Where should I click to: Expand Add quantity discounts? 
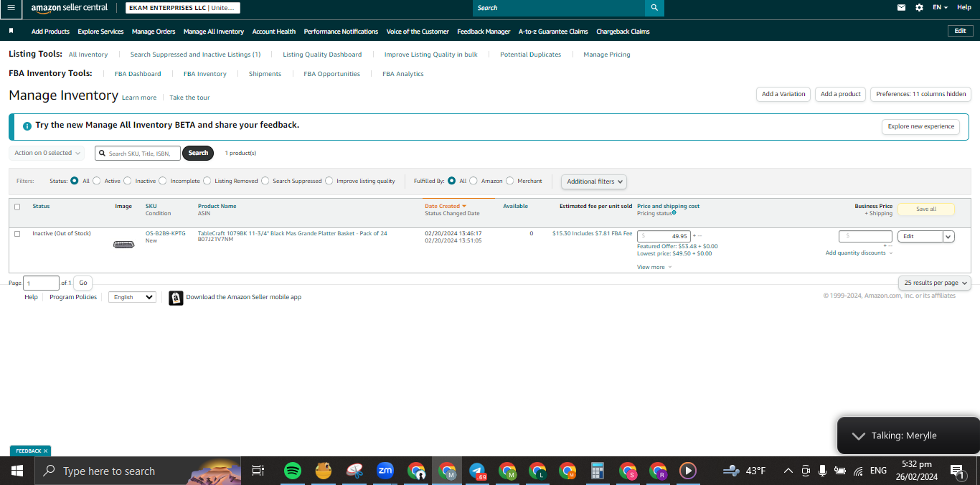[859, 253]
